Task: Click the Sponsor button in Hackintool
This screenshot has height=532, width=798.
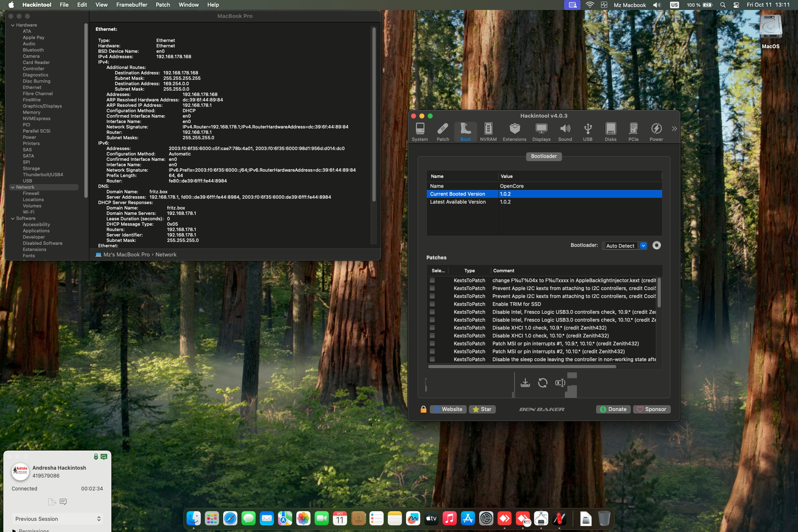Action: tap(651, 409)
